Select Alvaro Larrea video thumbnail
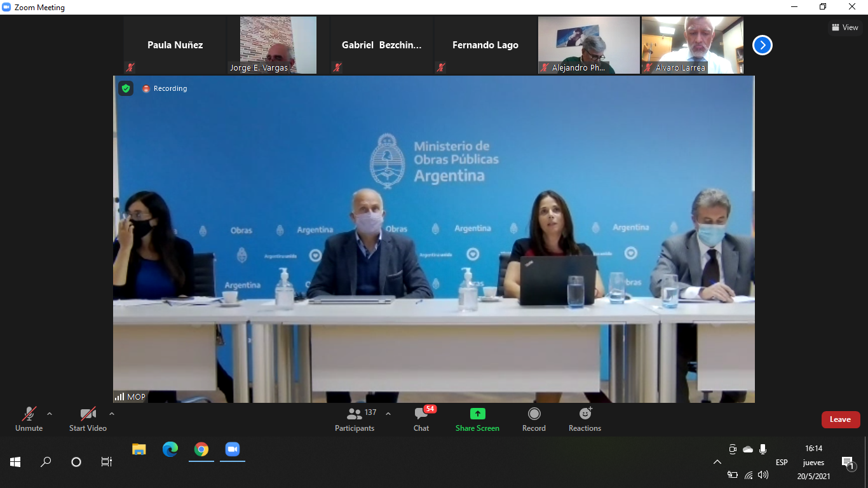 point(693,45)
